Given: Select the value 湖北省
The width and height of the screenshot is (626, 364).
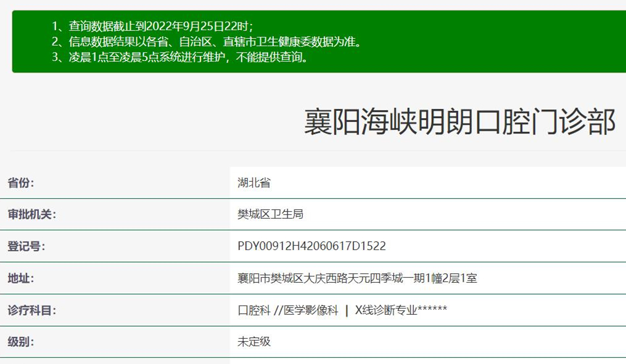Looking at the screenshot, I should [254, 182].
